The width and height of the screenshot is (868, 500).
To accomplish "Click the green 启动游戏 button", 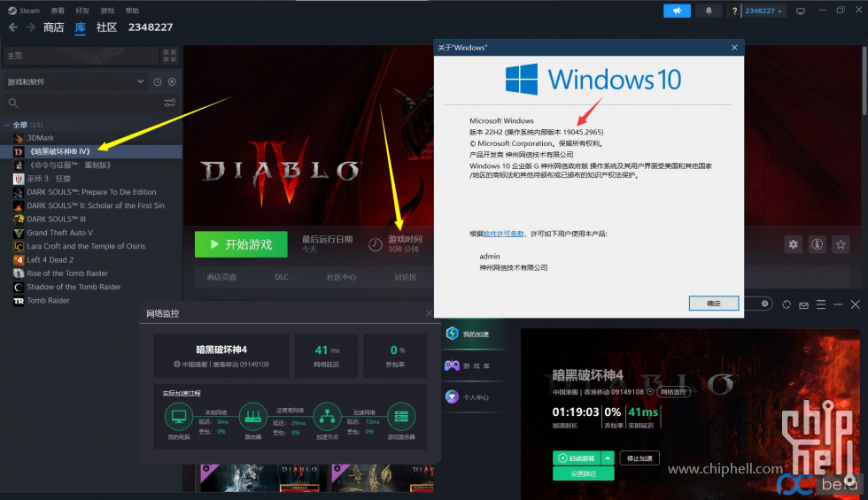I will (x=577, y=458).
